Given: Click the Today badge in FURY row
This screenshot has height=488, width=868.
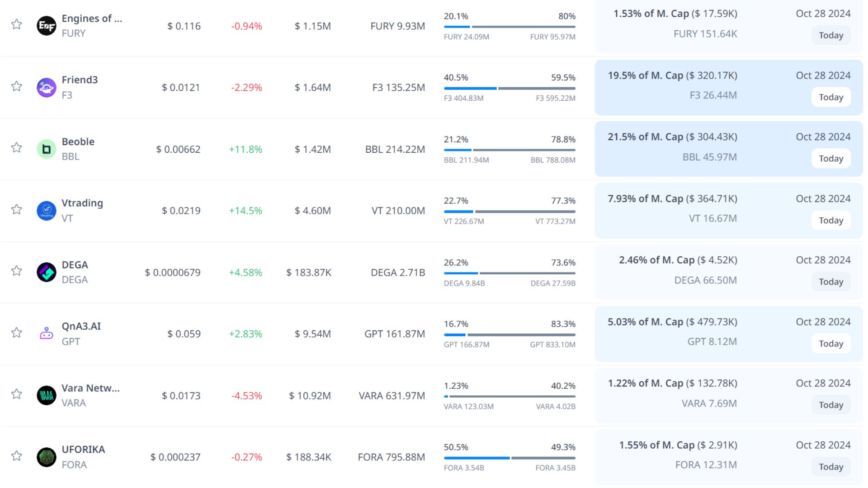Looking at the screenshot, I should 830,35.
